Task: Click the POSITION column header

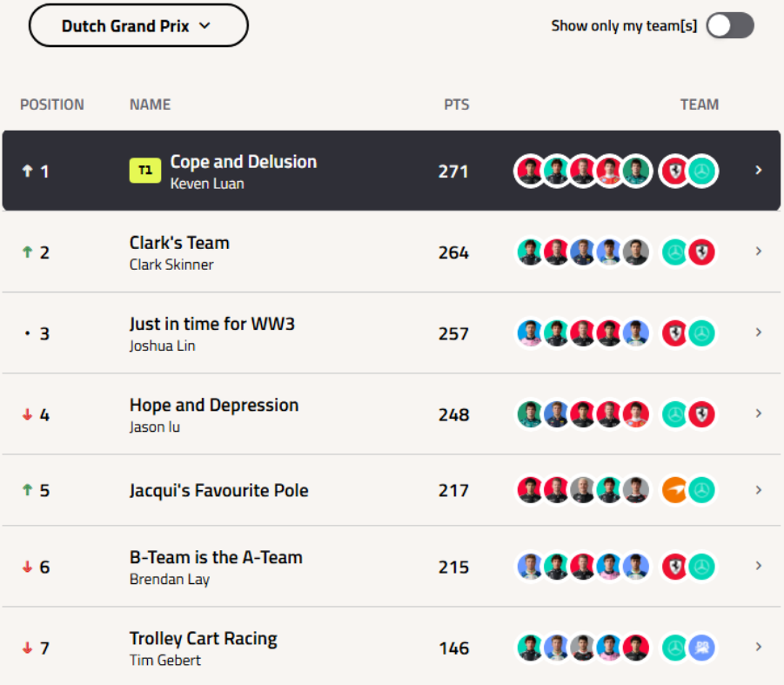Action: click(52, 104)
